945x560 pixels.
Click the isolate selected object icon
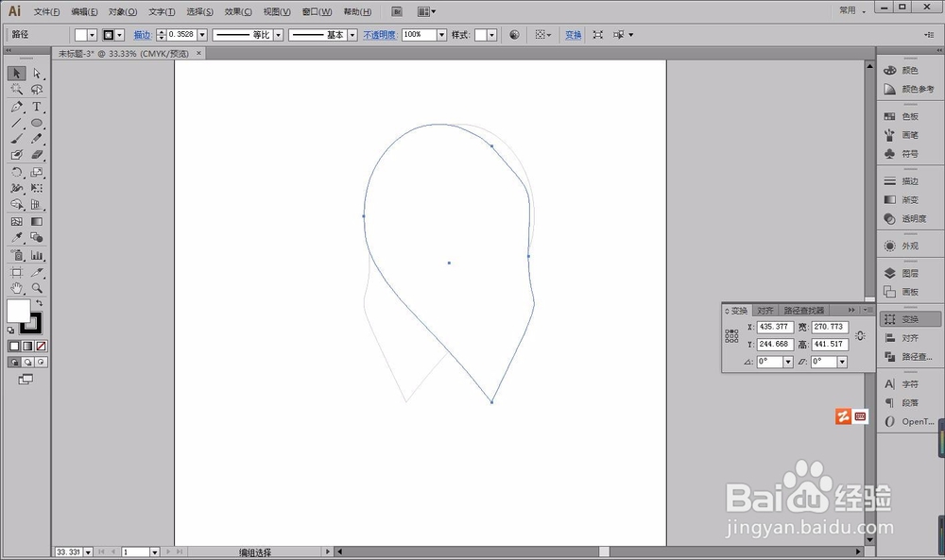click(598, 35)
